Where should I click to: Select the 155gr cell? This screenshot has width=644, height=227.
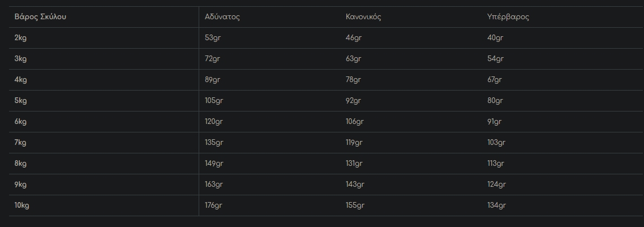(x=355, y=205)
